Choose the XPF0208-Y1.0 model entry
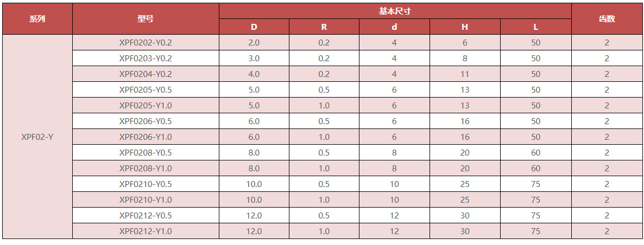Image resolution: width=644 pixels, height=245 pixels. [x=146, y=169]
